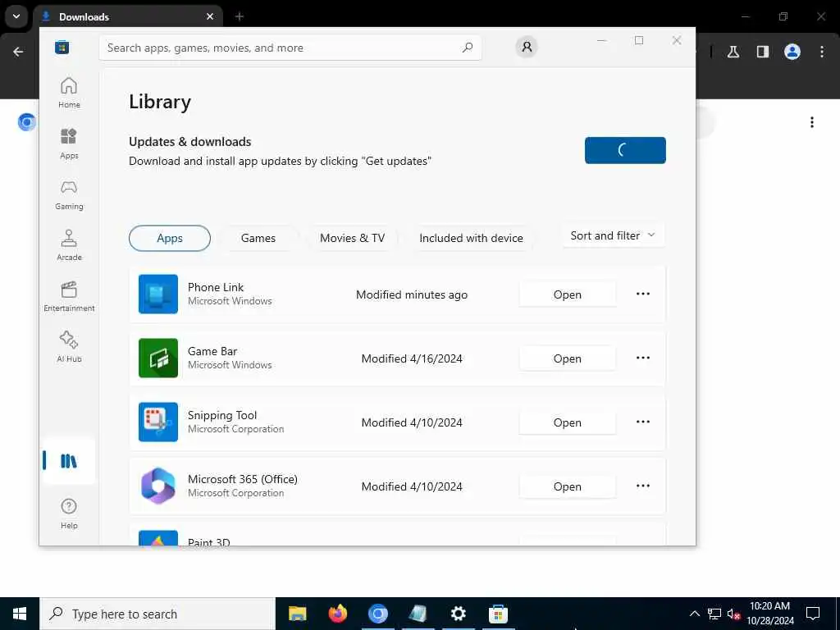Switch to the Downloads Chrome tab
The image size is (840, 630).
click(x=127, y=16)
